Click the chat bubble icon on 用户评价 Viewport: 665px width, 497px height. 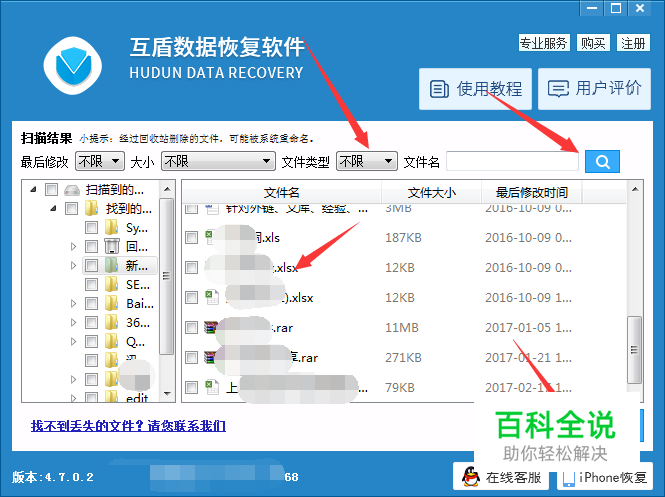(558, 89)
